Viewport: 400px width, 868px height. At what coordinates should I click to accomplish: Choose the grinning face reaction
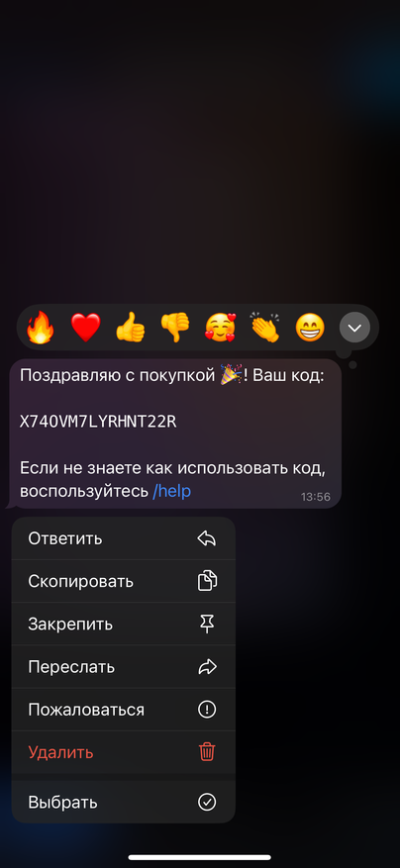coord(310,328)
